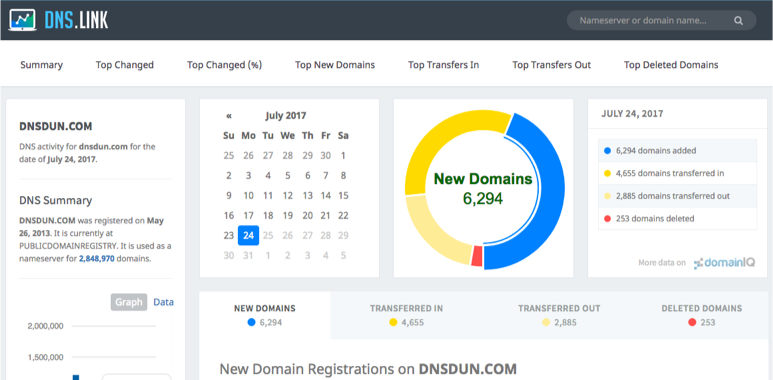The image size is (773, 380).
Task: Click the red donut chart segment
Action: (x=477, y=257)
